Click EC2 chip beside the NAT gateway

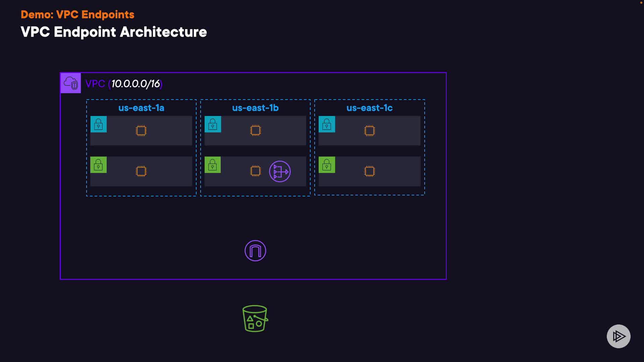click(255, 171)
